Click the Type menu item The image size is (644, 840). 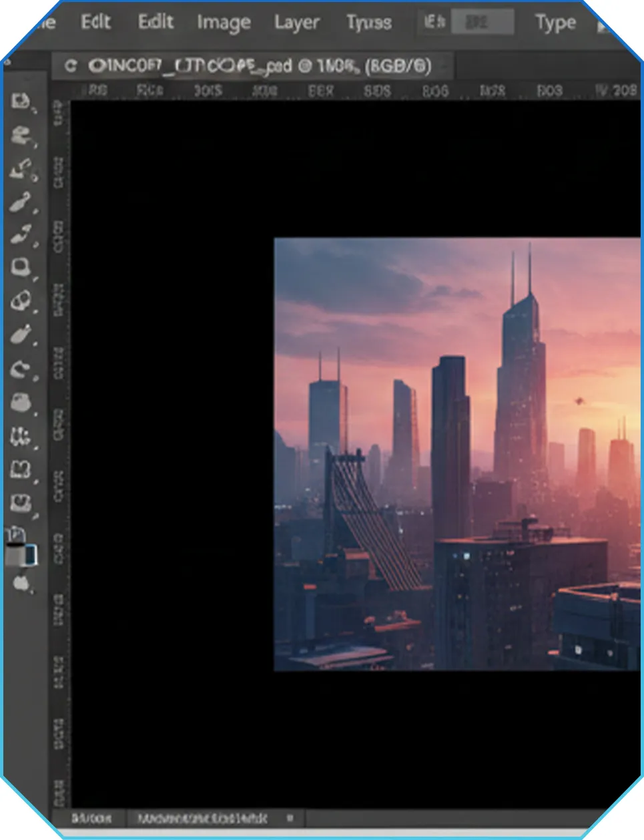(x=555, y=23)
